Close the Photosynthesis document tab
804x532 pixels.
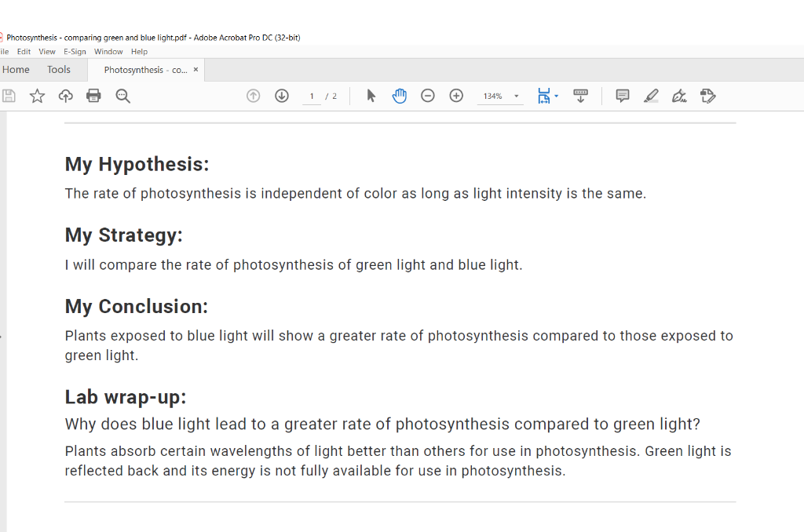pos(196,70)
